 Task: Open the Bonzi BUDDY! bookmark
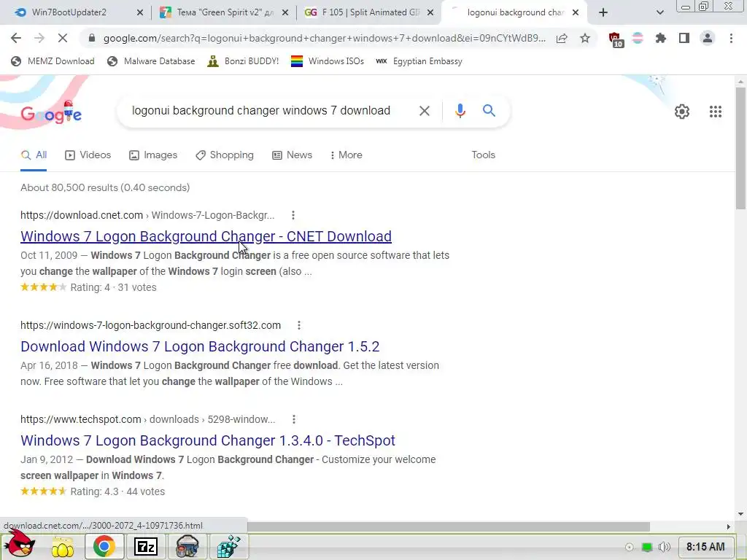[244, 61]
